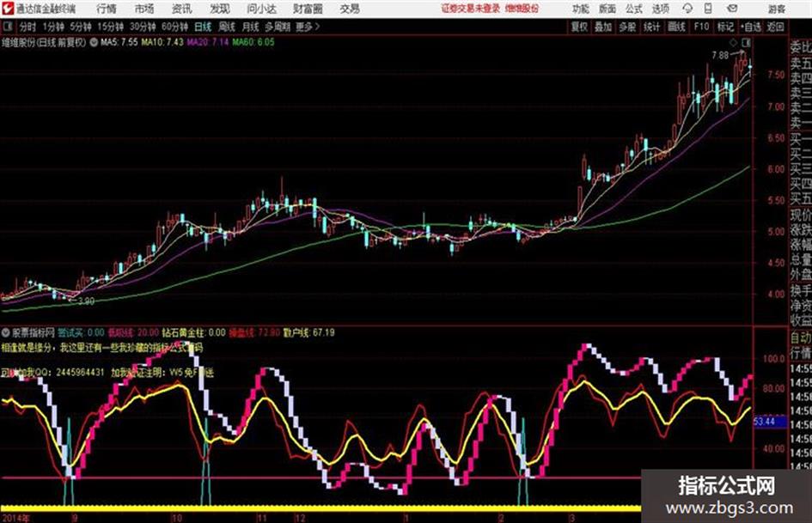Open the 版面 menu
Viewport: 812px width, 523px height.
tap(607, 9)
